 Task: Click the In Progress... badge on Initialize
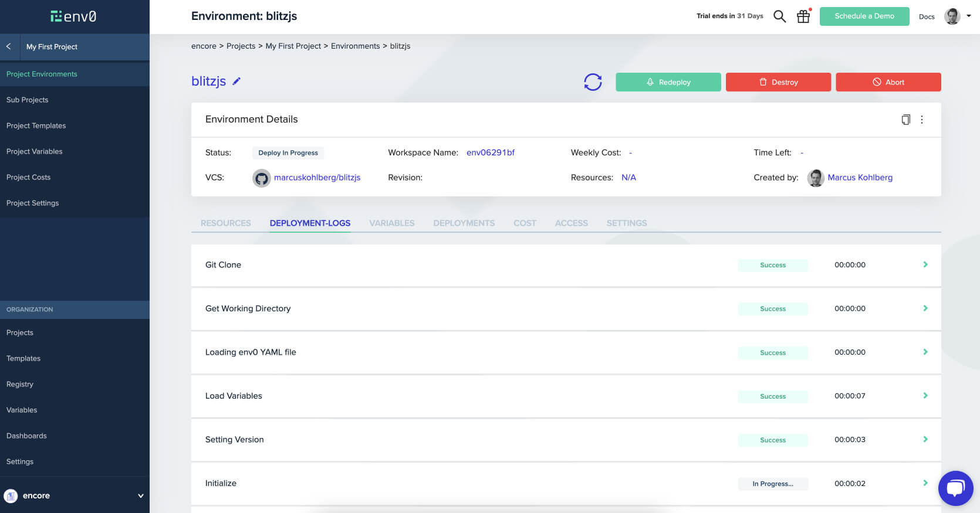point(773,484)
